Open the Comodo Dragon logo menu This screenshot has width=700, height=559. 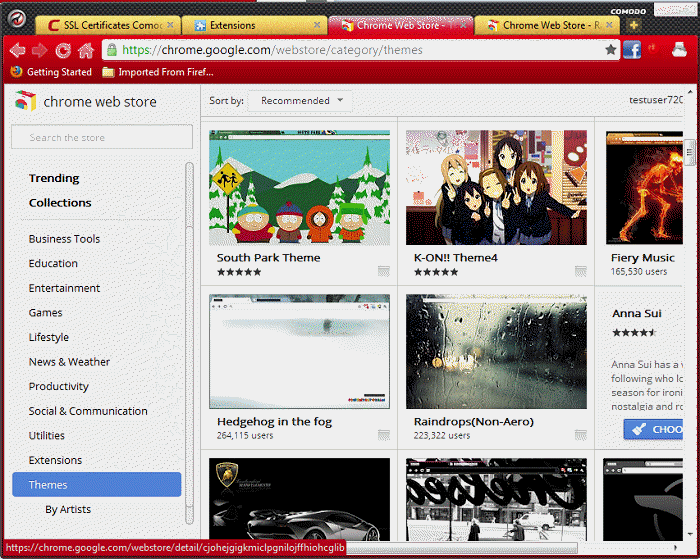[x=17, y=19]
